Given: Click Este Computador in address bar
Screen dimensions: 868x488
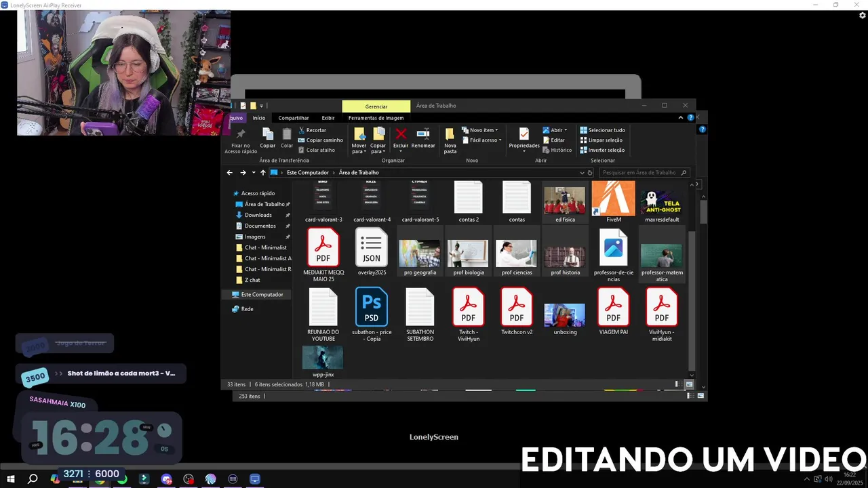Looking at the screenshot, I should pos(307,173).
